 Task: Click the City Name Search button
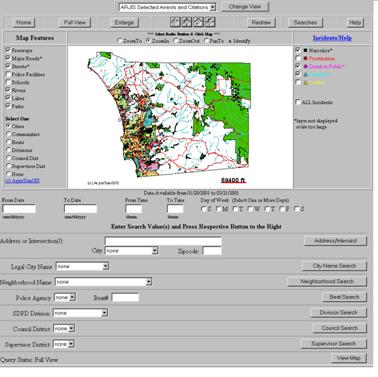334,266
